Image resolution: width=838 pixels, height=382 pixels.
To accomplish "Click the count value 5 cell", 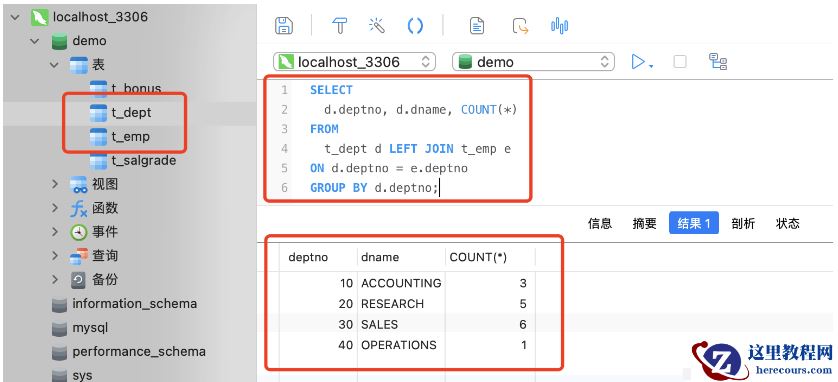I will 490,304.
